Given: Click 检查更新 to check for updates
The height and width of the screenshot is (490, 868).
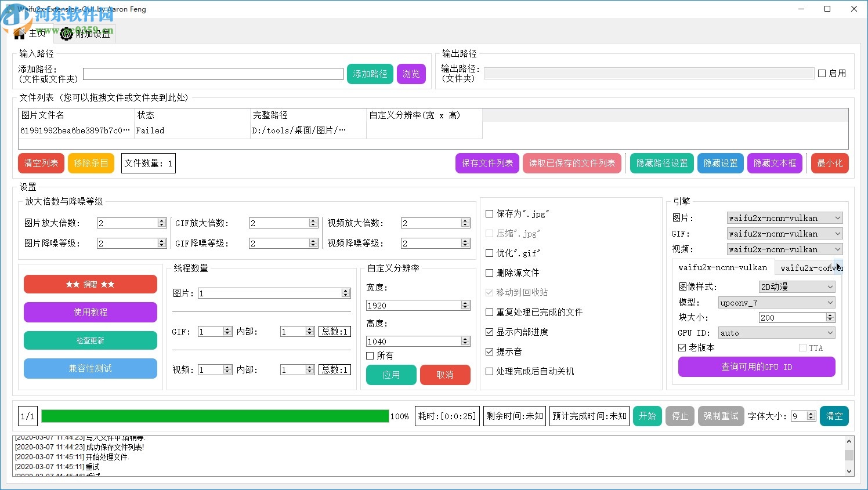Looking at the screenshot, I should click(90, 340).
